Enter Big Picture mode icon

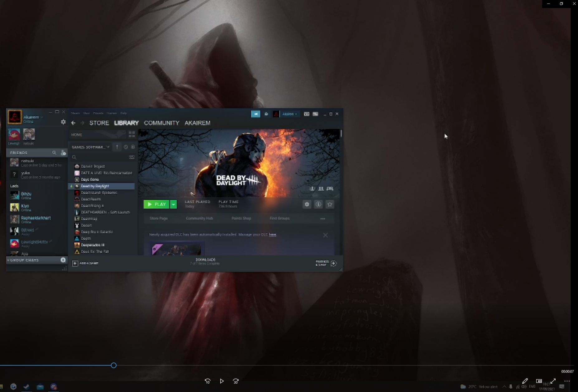click(x=315, y=114)
